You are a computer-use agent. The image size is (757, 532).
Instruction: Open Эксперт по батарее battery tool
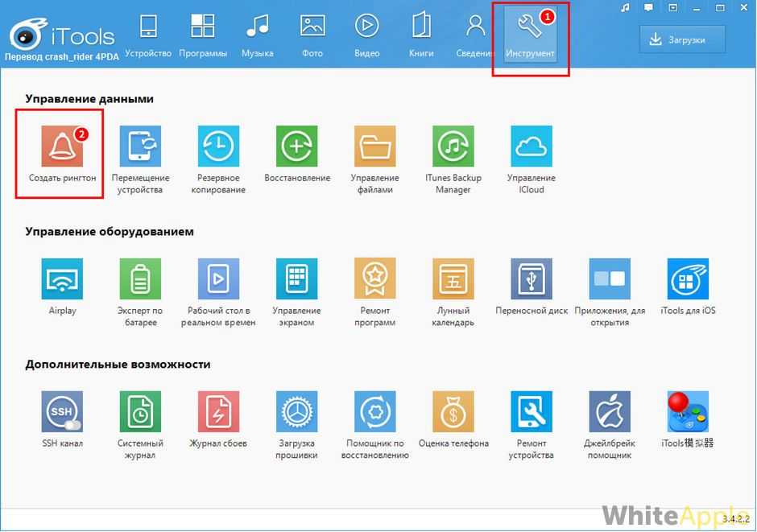point(140,279)
